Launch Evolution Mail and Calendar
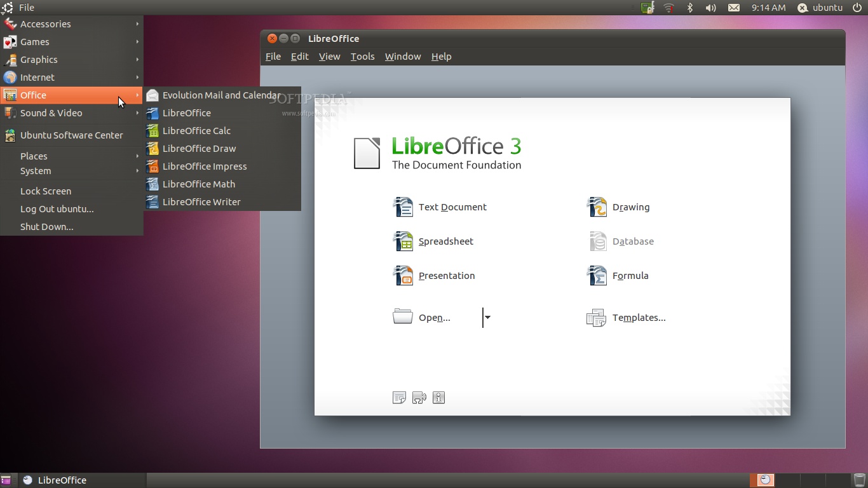 (x=222, y=95)
